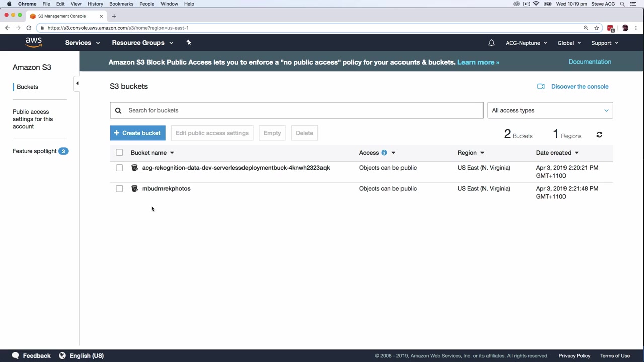
Task: Open the acg-rekognition-data-dev-serverlessdeploymentbuck bucket
Action: (x=236, y=168)
